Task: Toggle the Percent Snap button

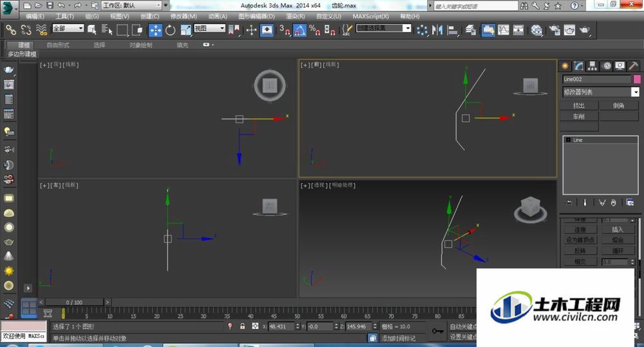Action: click(x=315, y=30)
